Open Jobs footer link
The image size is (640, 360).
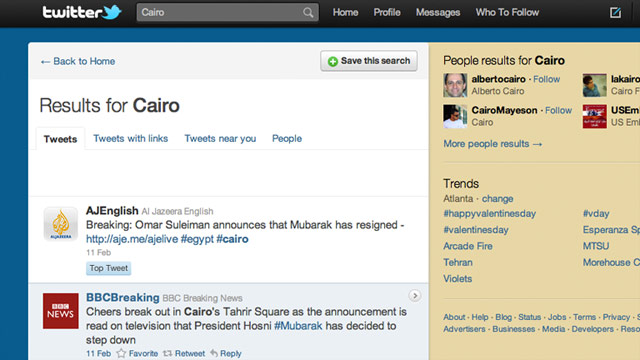[x=557, y=317]
